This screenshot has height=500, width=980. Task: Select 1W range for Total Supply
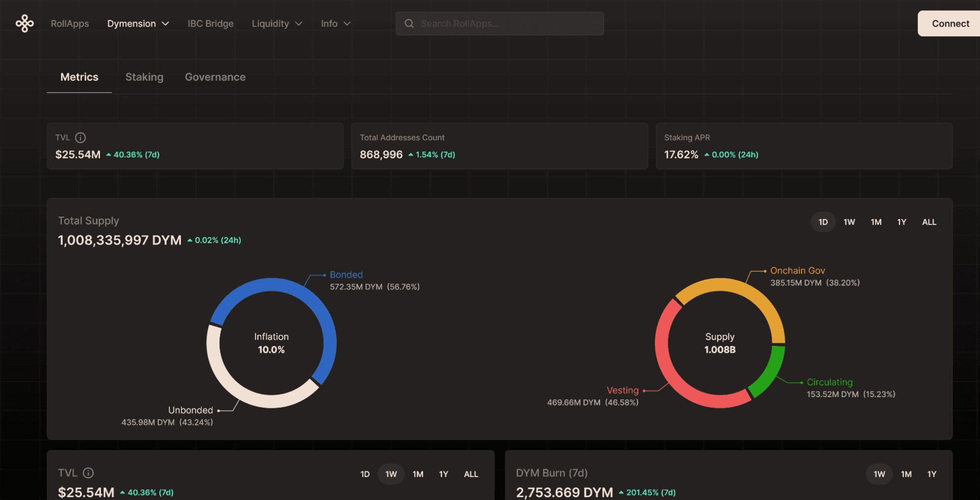[x=849, y=222]
